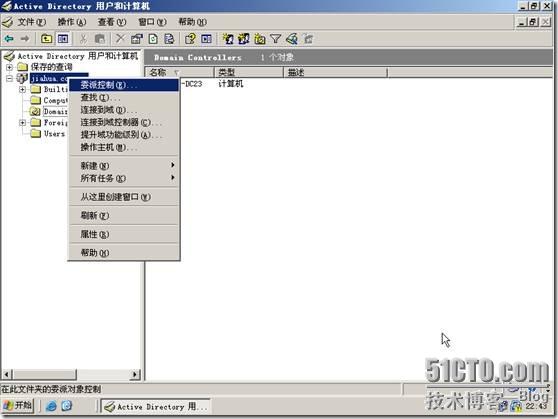Expand the ForeignSecurityPrincipals folder node
The image size is (558, 419).
pos(22,123)
